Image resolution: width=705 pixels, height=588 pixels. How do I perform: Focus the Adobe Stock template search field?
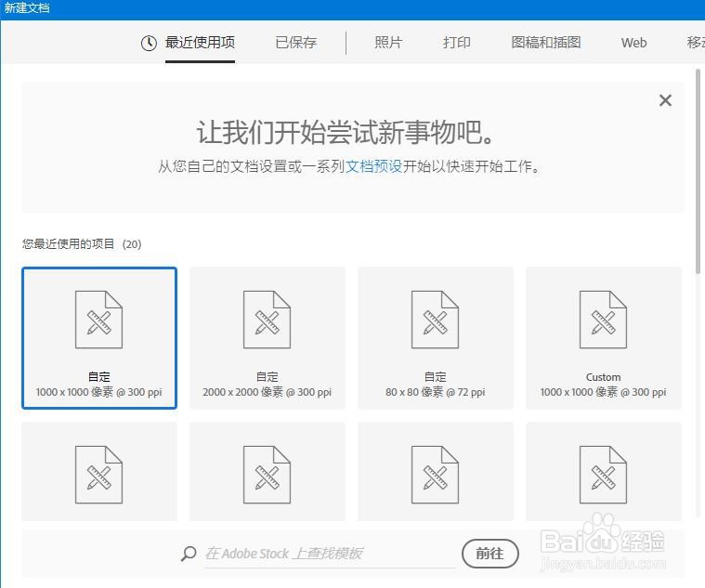point(330,555)
